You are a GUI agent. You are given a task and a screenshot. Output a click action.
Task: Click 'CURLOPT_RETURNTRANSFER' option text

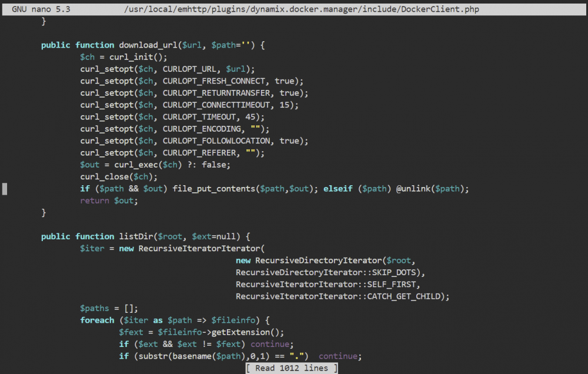click(x=216, y=93)
